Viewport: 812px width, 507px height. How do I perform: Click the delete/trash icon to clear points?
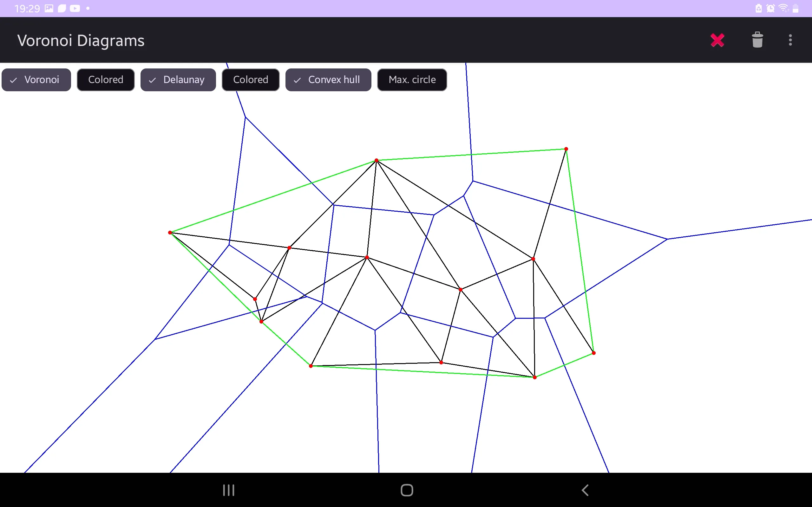pos(756,40)
